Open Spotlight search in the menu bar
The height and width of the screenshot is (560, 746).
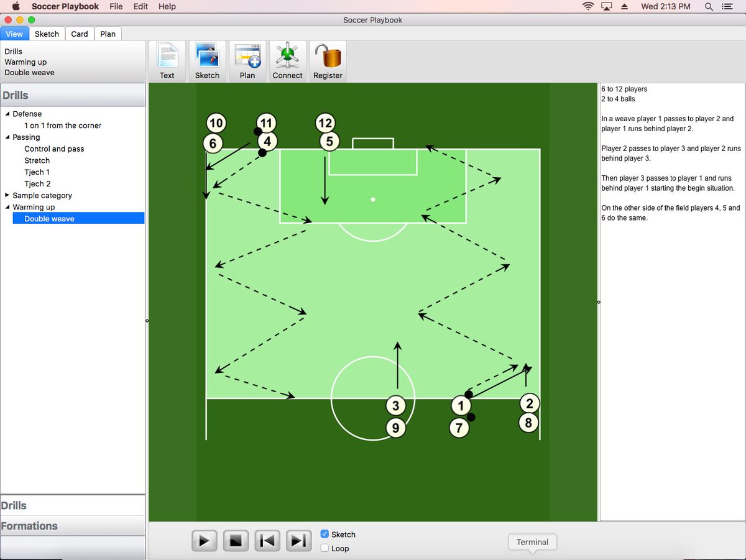click(x=709, y=6)
